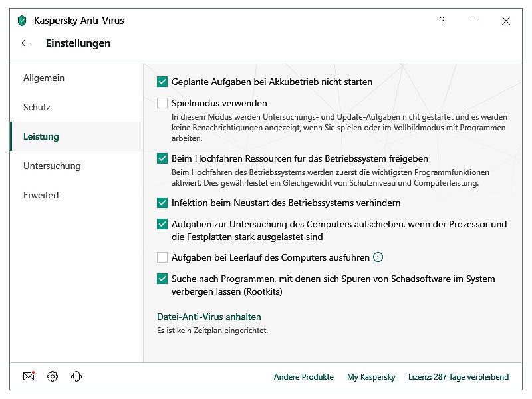Show info icon next to Leerlauf option
This screenshot has height=399, width=532.
pyautogui.click(x=378, y=257)
